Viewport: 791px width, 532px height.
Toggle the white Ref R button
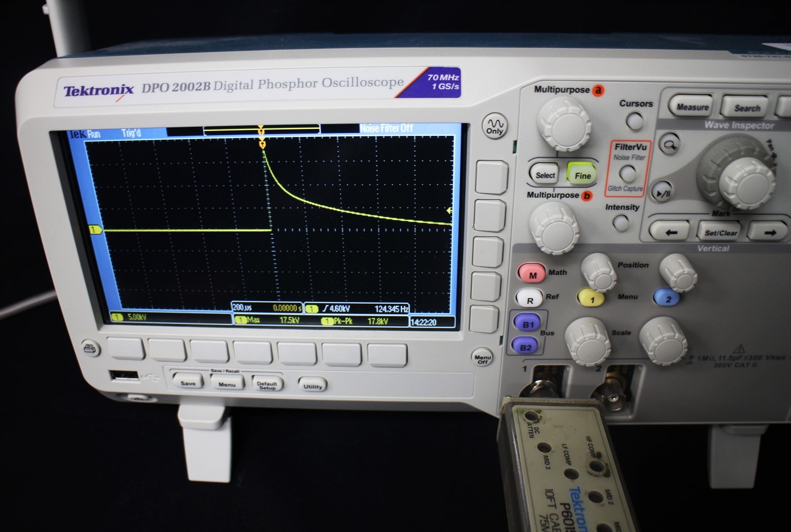point(529,299)
